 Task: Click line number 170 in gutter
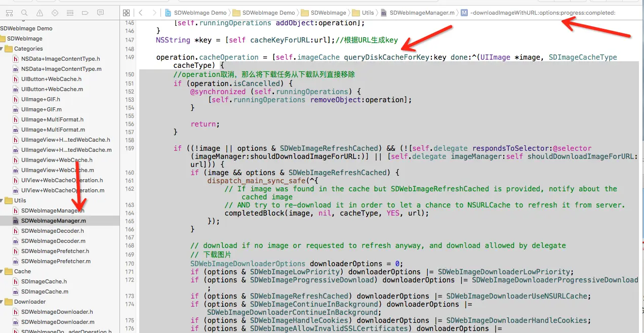click(x=129, y=264)
